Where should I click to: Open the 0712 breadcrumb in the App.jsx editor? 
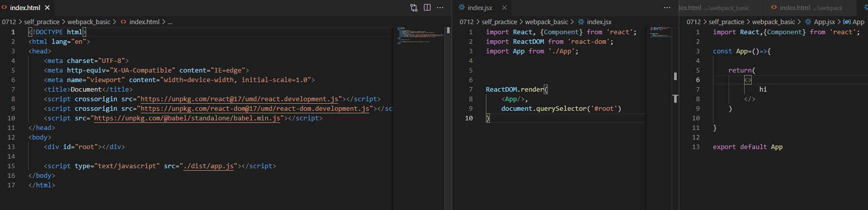coord(694,22)
